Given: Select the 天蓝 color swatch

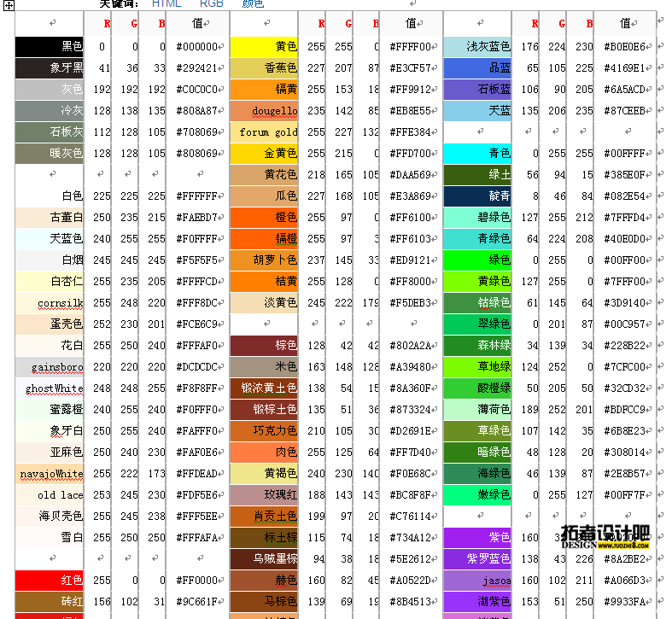Looking at the screenshot, I should pyautogui.click(x=477, y=111).
